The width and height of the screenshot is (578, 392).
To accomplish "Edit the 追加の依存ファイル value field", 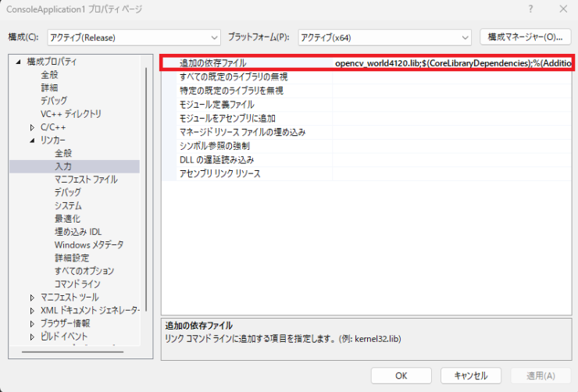I will (453, 62).
